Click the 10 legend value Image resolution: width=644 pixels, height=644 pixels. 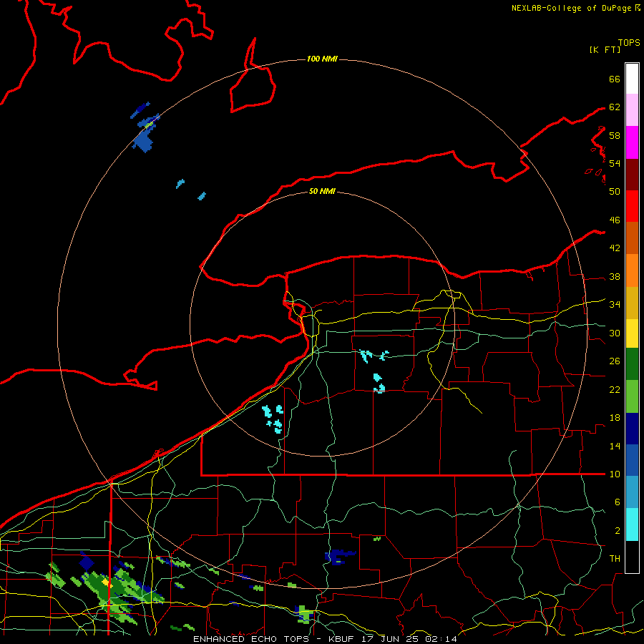615,474
